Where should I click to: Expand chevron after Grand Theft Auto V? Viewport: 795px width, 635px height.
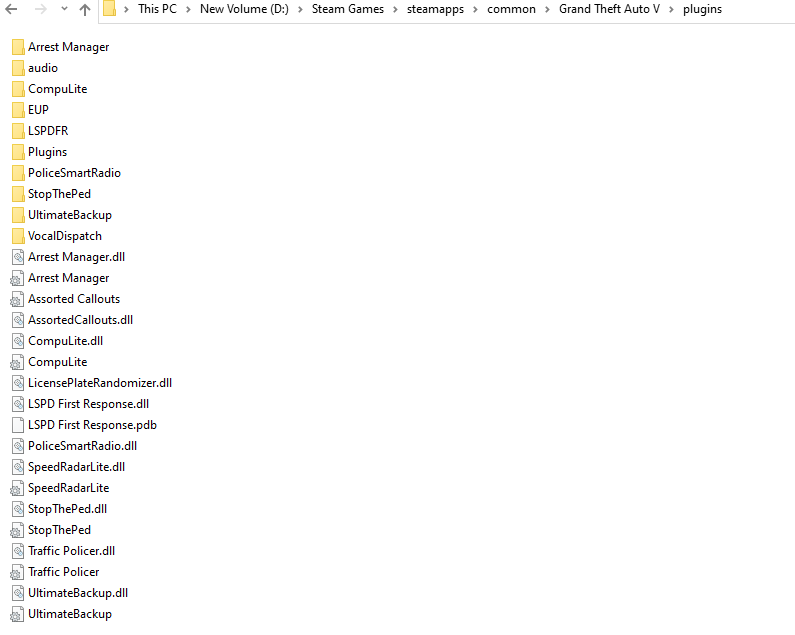point(671,9)
